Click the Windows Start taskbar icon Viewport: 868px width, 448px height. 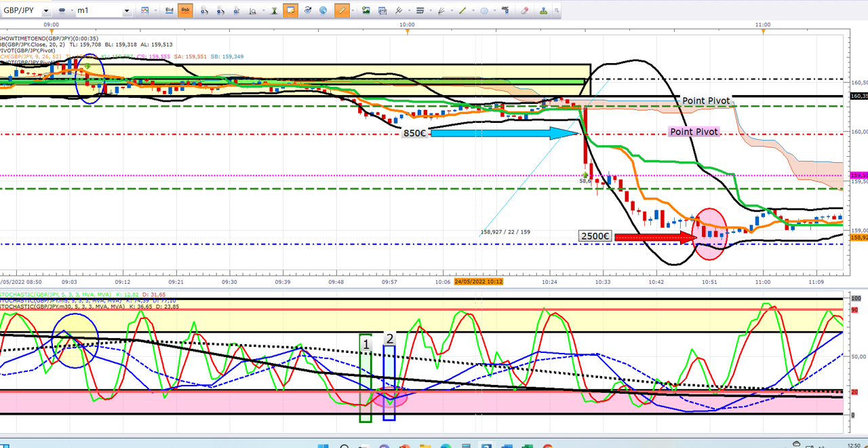pyautogui.click(x=323, y=446)
